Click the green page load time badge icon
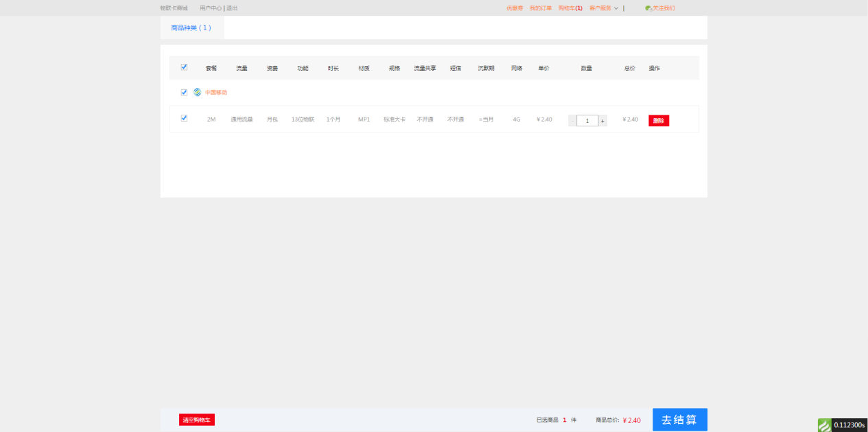Screen dimensions: 868x432 point(824,425)
